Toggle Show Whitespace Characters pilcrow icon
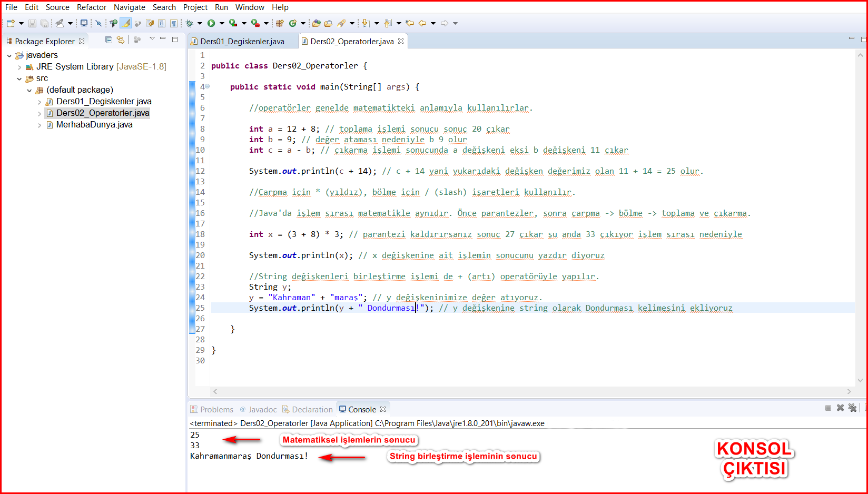868x494 pixels. [x=173, y=23]
